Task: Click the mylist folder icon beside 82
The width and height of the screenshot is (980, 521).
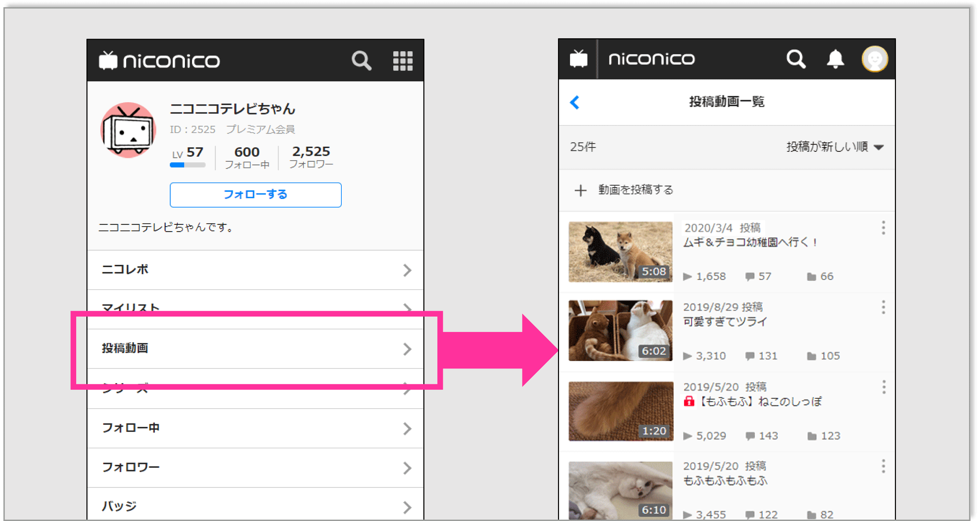Action: coord(812,515)
